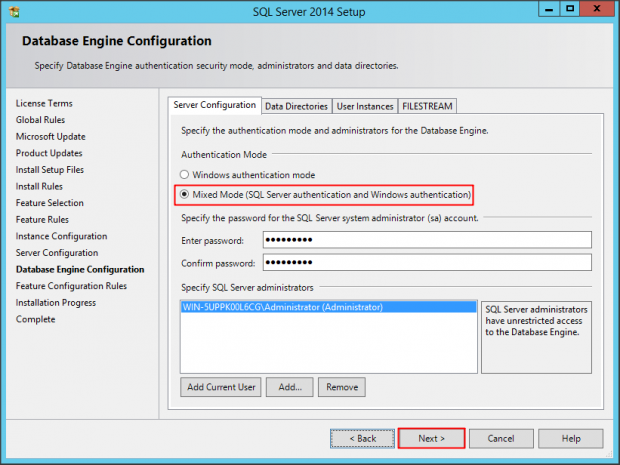This screenshot has height=465, width=620.
Task: Click Complete step in the sidebar
Action: point(36,319)
